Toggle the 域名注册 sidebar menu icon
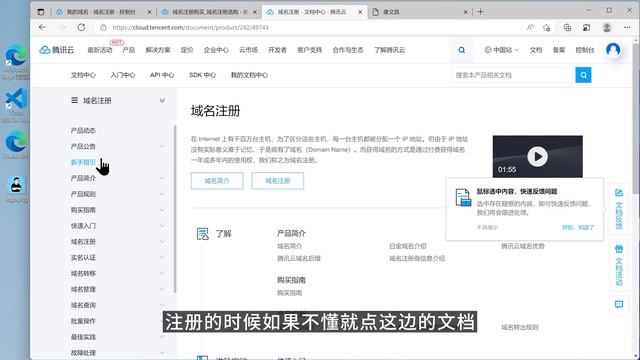 pos(74,100)
